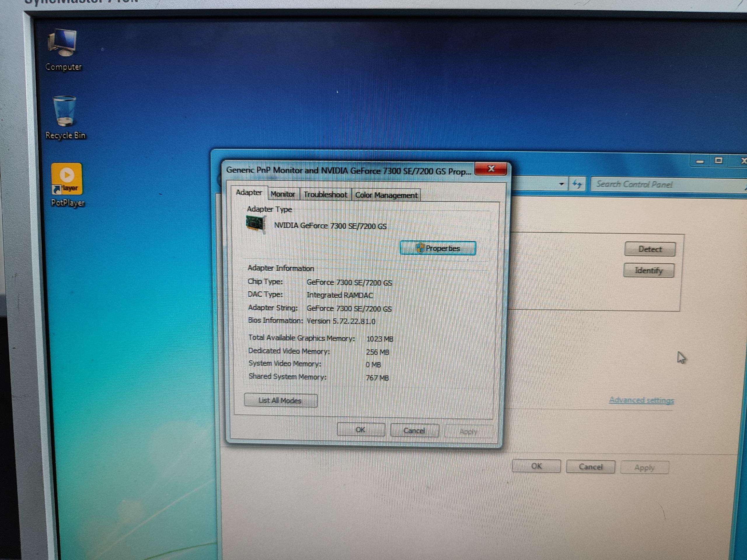Click the 'Chip Type:' label
The height and width of the screenshot is (560, 747).
[265, 281]
